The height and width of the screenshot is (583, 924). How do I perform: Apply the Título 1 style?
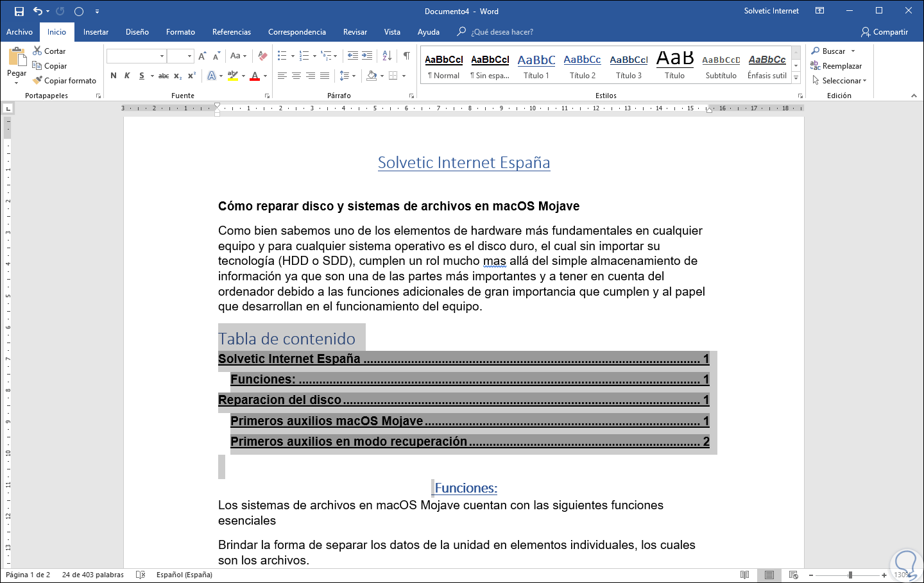click(536, 65)
